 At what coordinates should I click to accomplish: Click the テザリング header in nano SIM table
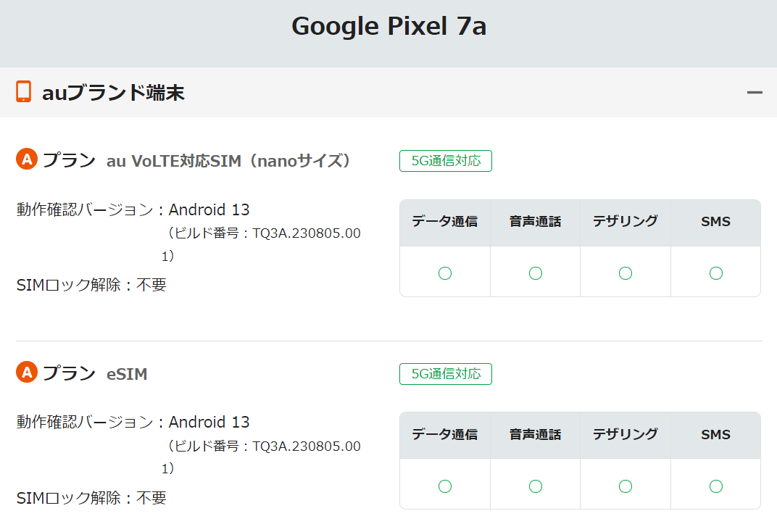coord(626,222)
